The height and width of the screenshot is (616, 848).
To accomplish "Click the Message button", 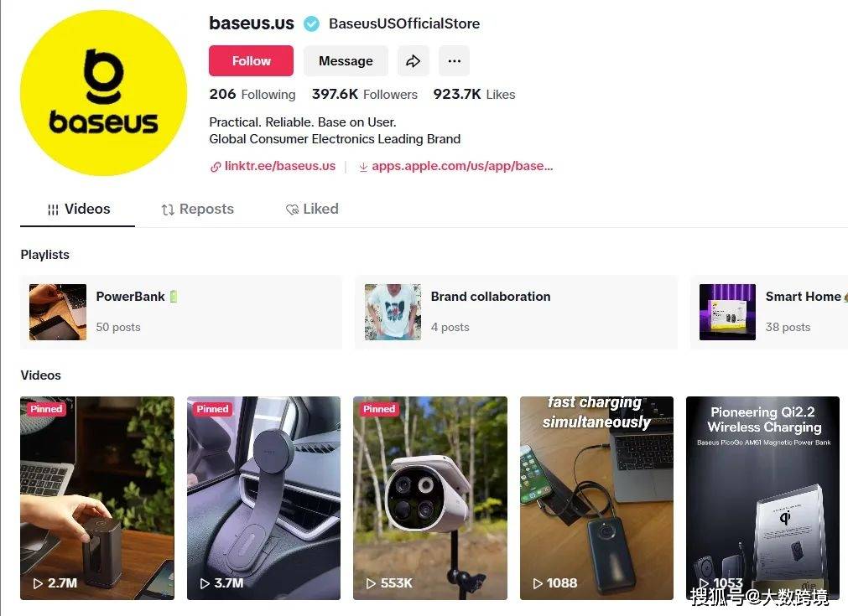I will coord(346,61).
